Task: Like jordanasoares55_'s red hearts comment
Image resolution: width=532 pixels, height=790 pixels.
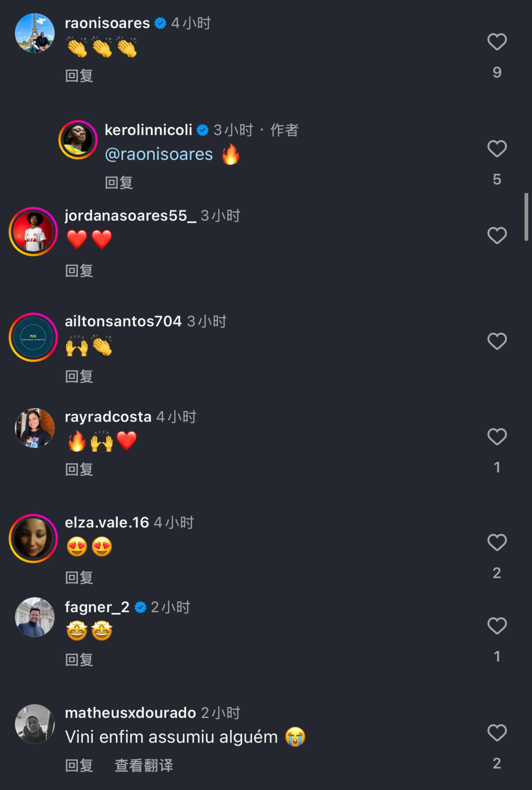Action: pyautogui.click(x=497, y=236)
